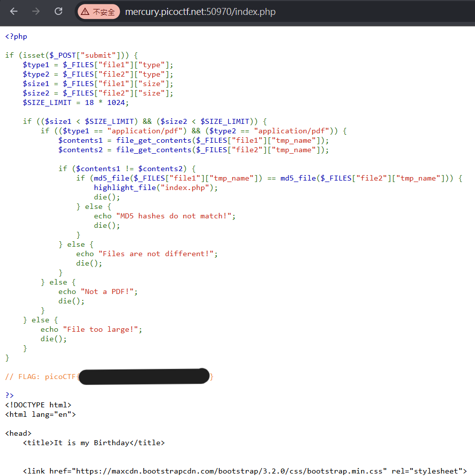The height and width of the screenshot is (476, 475).
Task: Click the // FLAG: picoCTF comment
Action: point(109,377)
